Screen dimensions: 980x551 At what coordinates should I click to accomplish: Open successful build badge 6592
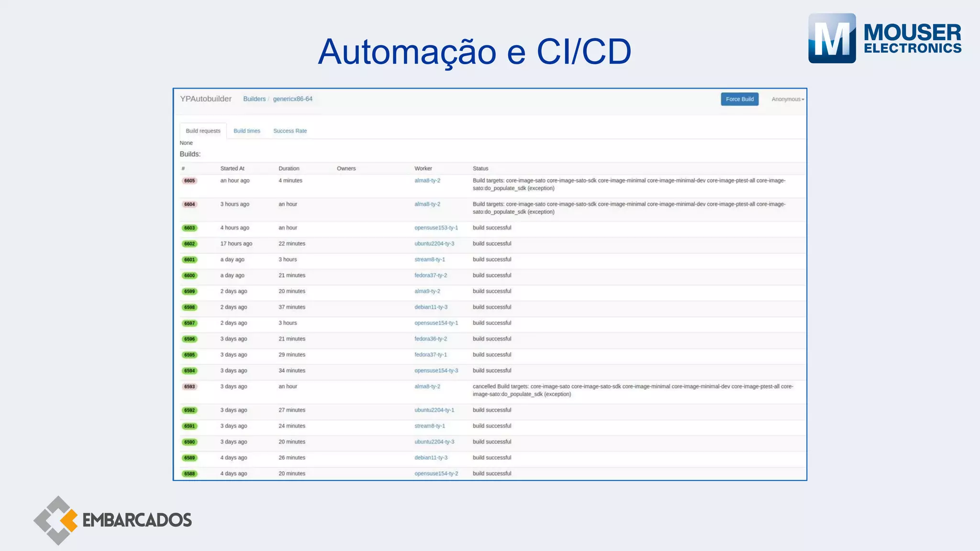click(x=189, y=410)
